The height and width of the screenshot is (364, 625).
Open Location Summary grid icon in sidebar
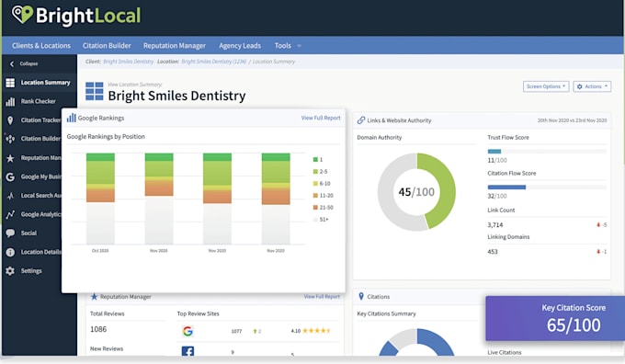point(10,83)
